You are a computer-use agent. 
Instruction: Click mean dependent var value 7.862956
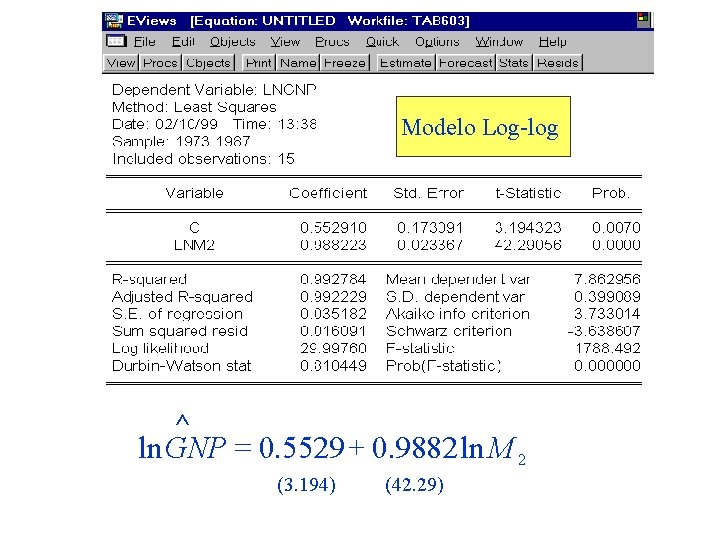[607, 279]
